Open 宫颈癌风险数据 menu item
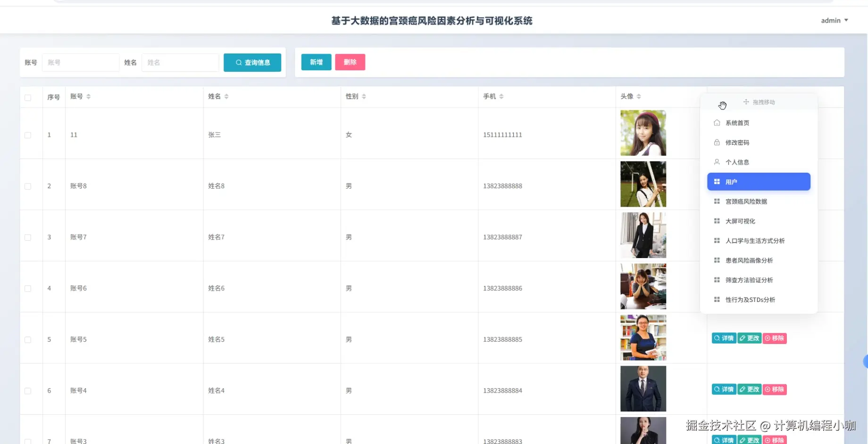Image resolution: width=868 pixels, height=444 pixels. (759, 201)
